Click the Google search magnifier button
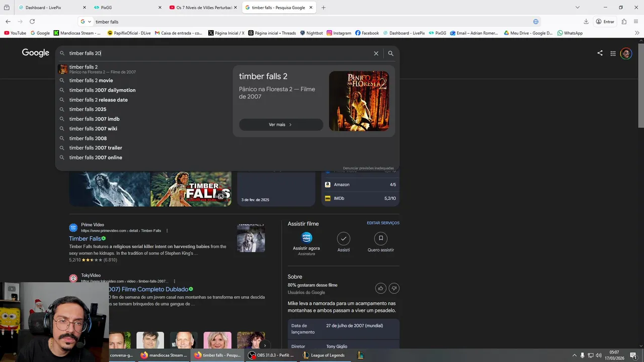This screenshot has width=644, height=362. (x=390, y=53)
